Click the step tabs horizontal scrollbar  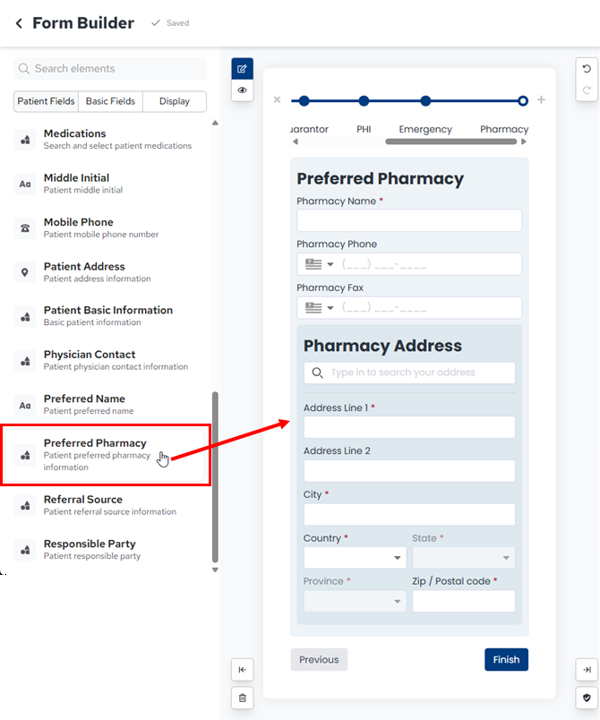[x=451, y=142]
